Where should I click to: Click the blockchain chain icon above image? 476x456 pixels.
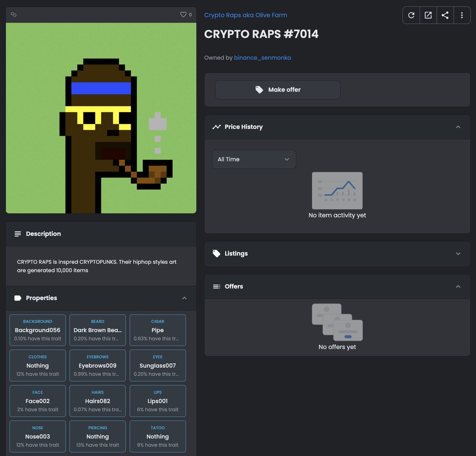point(13,14)
